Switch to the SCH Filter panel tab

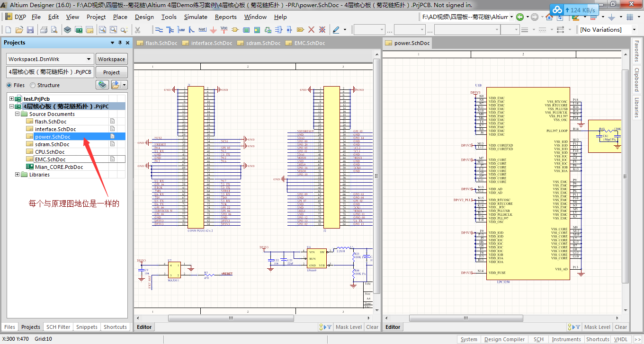tap(58, 327)
